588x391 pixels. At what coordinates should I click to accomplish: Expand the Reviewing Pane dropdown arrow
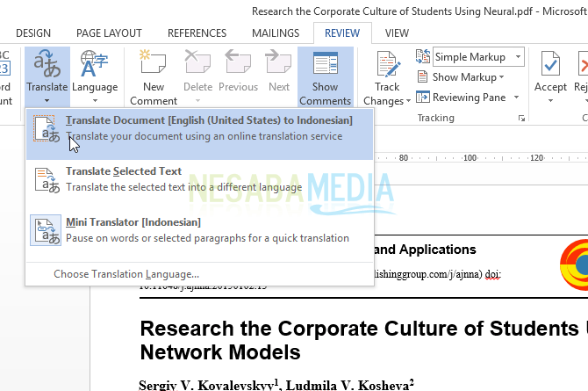[516, 98]
